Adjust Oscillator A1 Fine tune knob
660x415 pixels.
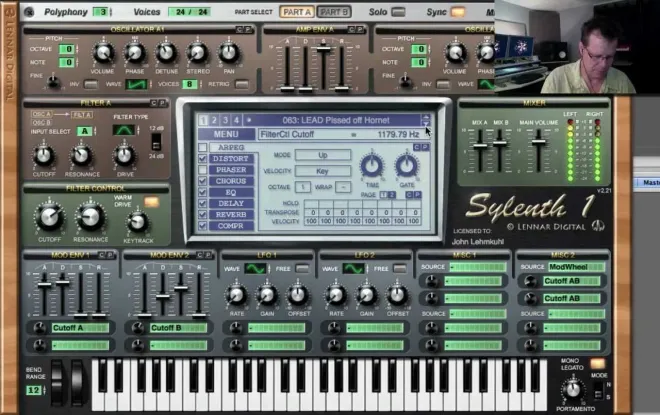click(53, 82)
